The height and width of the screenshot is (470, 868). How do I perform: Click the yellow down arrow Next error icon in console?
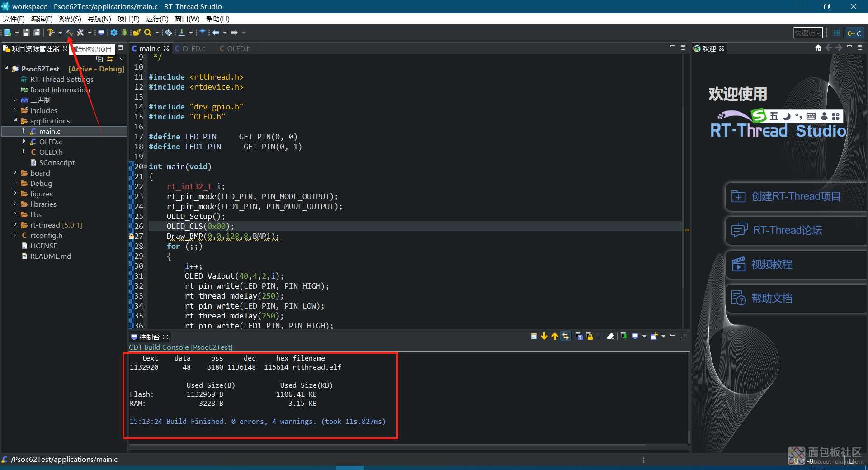[x=544, y=336]
